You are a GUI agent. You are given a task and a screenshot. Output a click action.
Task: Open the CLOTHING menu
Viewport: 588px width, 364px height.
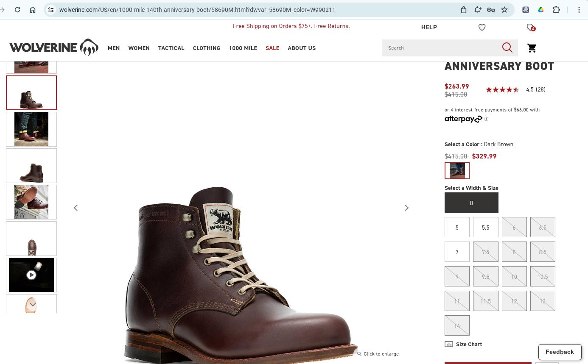pos(207,48)
